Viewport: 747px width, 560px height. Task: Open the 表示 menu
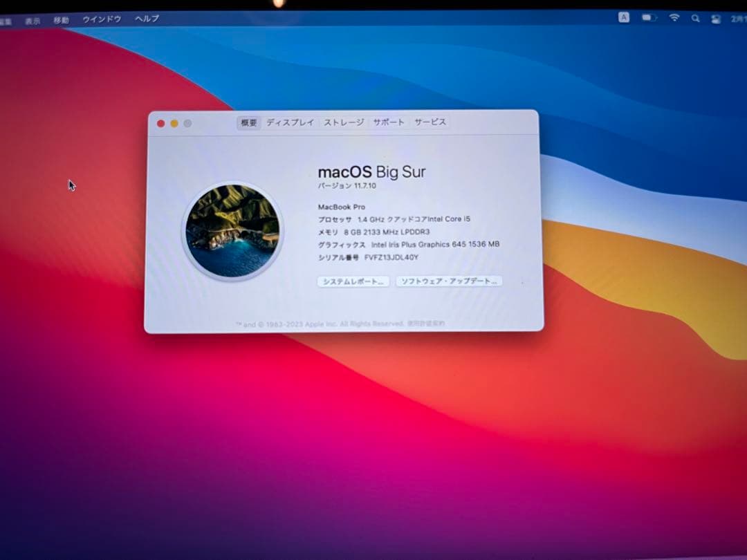pyautogui.click(x=31, y=19)
